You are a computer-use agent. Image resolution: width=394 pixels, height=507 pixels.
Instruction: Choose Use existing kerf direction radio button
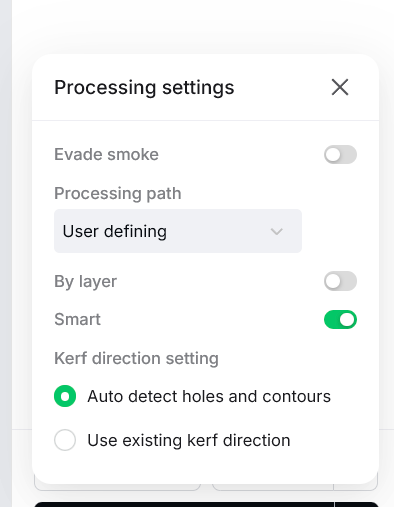pos(65,440)
